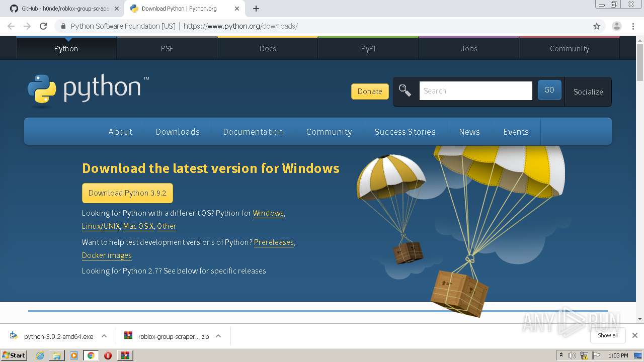Open the Success Stories menu
The height and width of the screenshot is (362, 644).
pyautogui.click(x=405, y=132)
